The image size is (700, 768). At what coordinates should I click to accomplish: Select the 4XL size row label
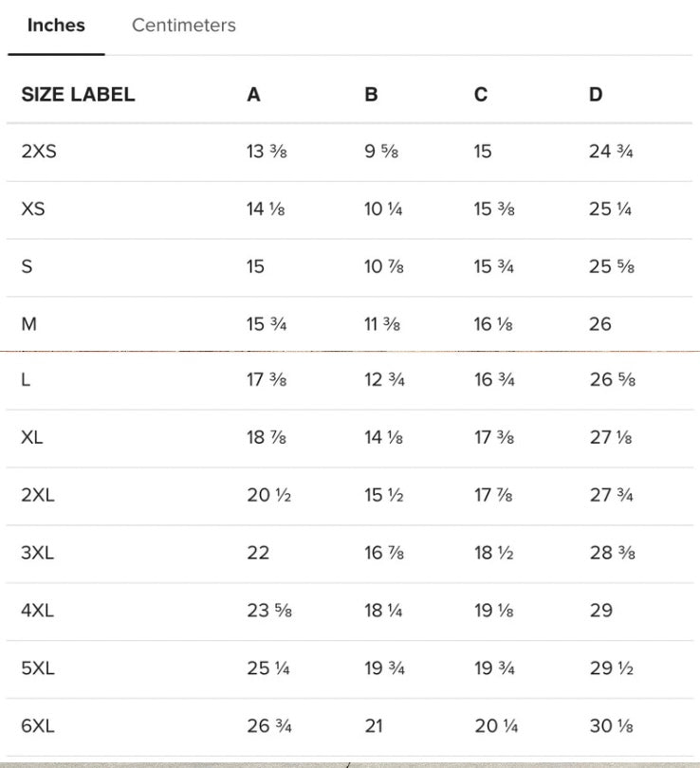38,611
